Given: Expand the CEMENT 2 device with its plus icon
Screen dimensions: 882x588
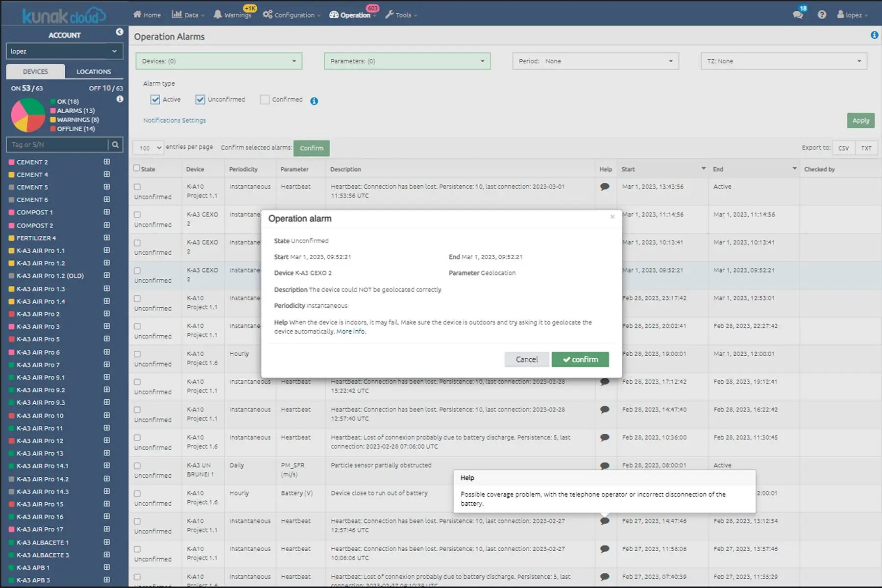Looking at the screenshot, I should [107, 162].
